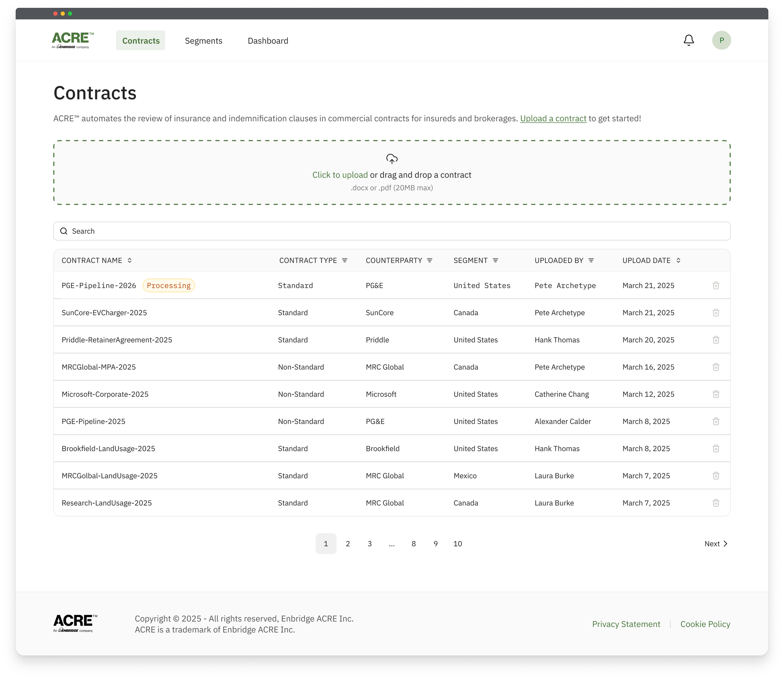
Task: Open the Counterparty filter
Action: pos(429,260)
